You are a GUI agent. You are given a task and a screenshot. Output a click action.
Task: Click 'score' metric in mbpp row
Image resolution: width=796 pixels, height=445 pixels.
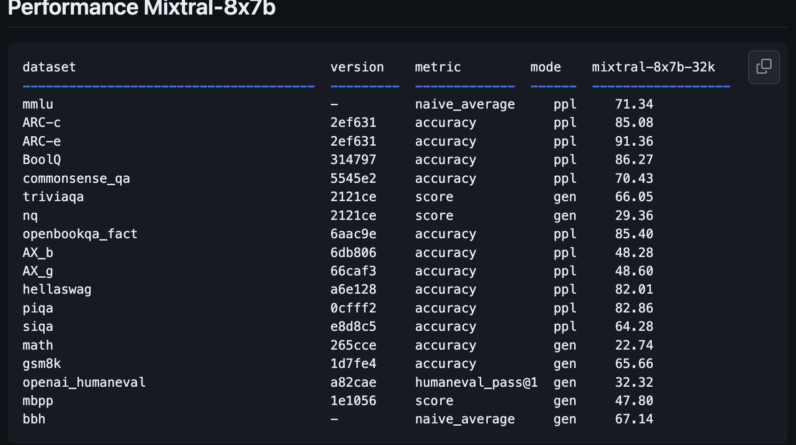pyautogui.click(x=434, y=401)
